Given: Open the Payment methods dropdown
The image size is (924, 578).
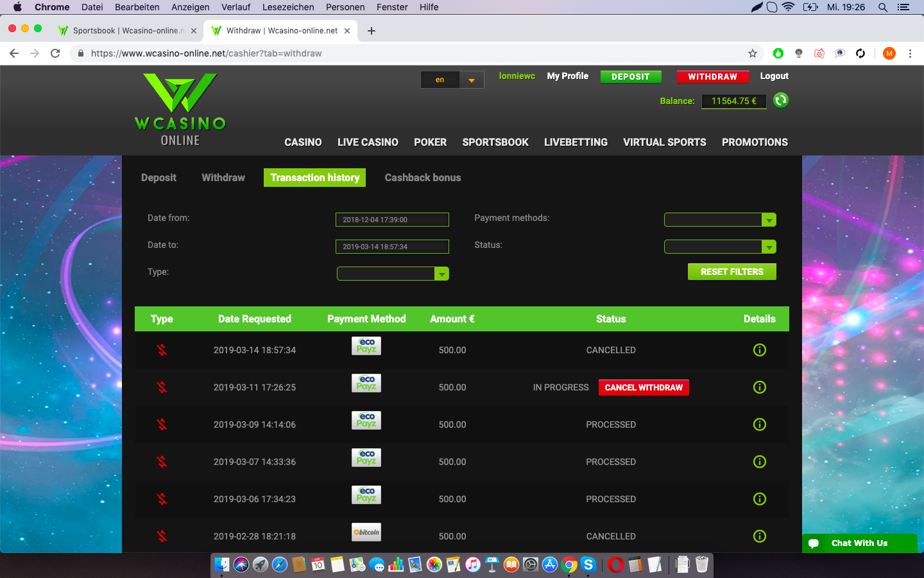Looking at the screenshot, I should click(720, 220).
